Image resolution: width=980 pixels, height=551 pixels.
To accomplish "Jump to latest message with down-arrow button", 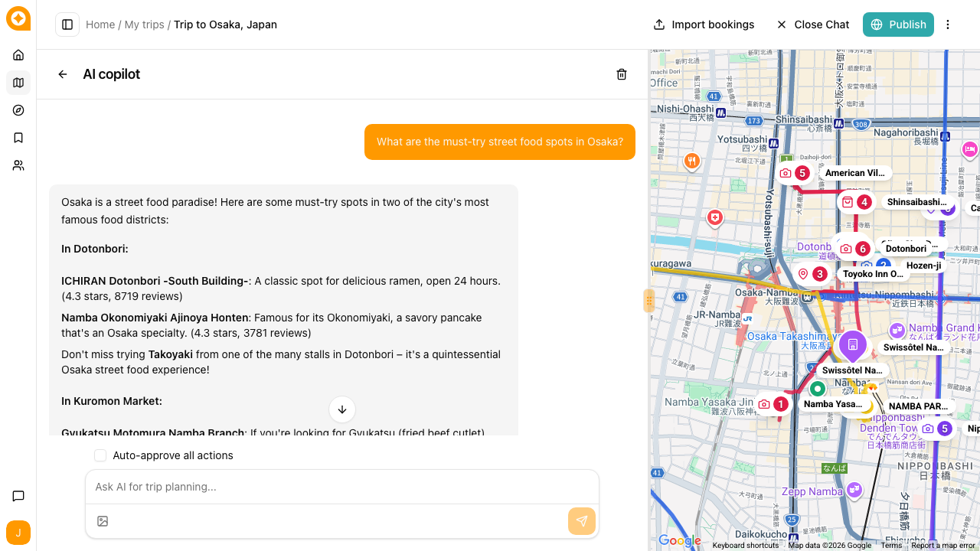I will click(342, 409).
